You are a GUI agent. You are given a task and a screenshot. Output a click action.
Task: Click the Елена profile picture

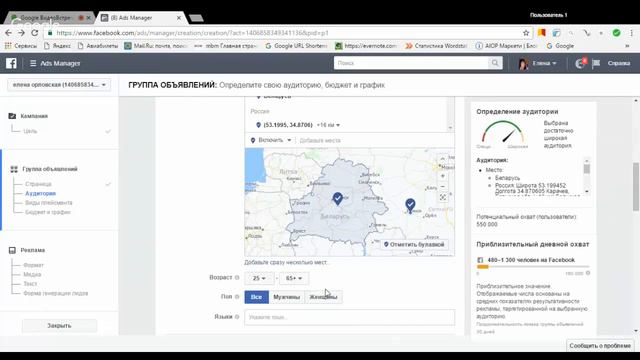523,63
